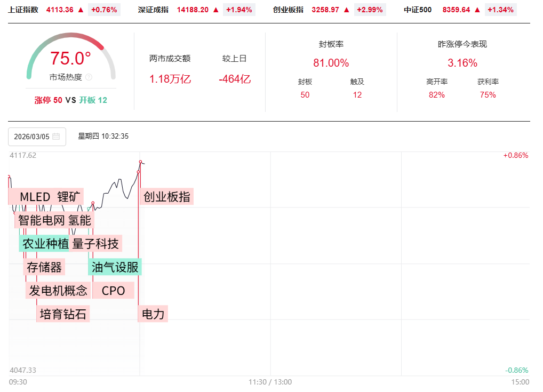This screenshot has height=392, width=543.
Task: Click the 涨停 50 count link
Action: click(x=49, y=100)
